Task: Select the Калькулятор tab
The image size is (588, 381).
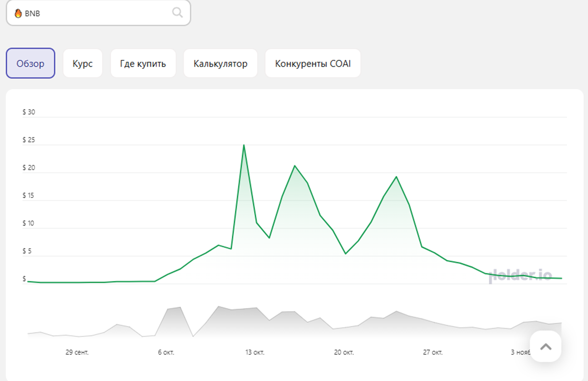Action: 220,63
